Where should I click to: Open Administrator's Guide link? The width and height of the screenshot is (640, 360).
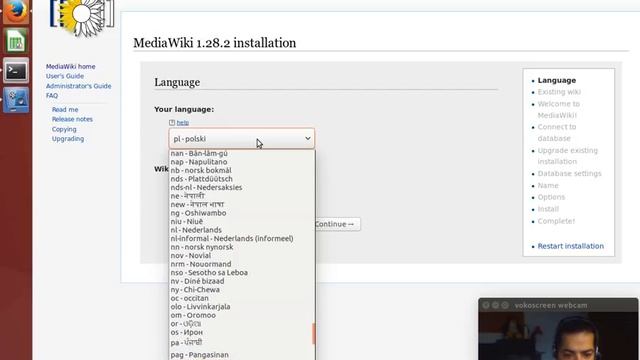coord(78,86)
